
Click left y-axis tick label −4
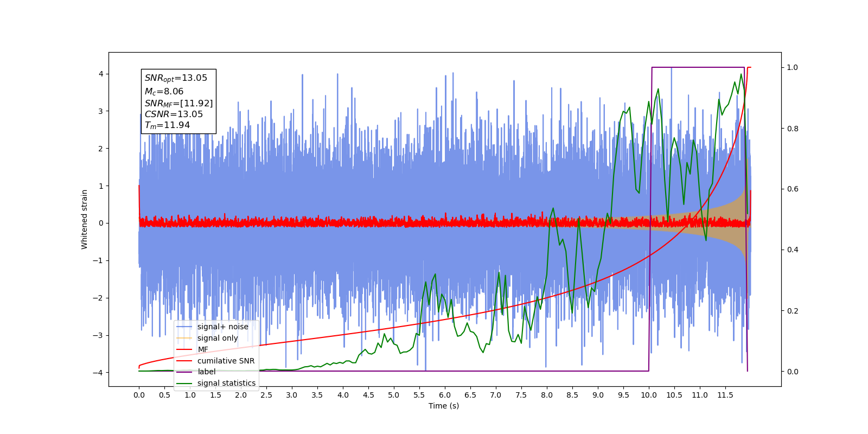[x=98, y=373]
